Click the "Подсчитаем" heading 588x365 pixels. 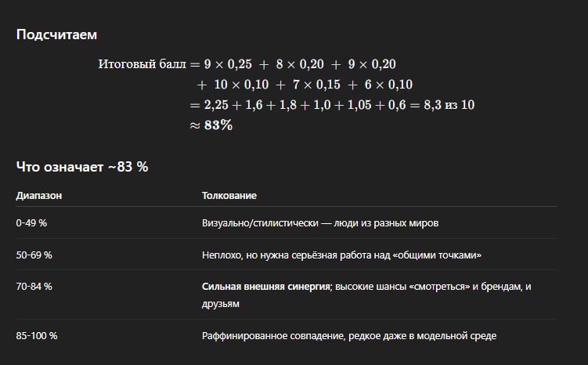(x=56, y=34)
